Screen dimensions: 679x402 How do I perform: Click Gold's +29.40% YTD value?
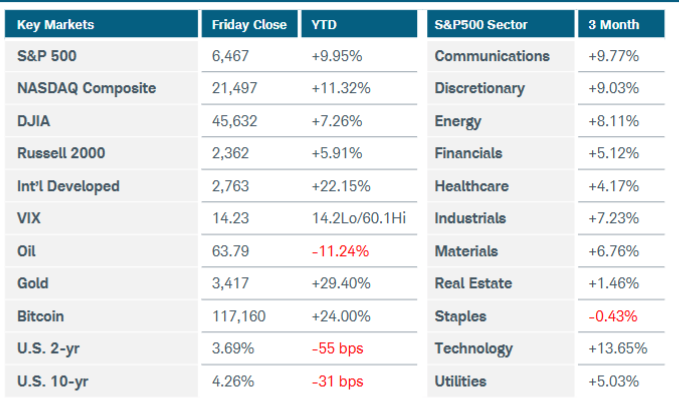click(342, 283)
